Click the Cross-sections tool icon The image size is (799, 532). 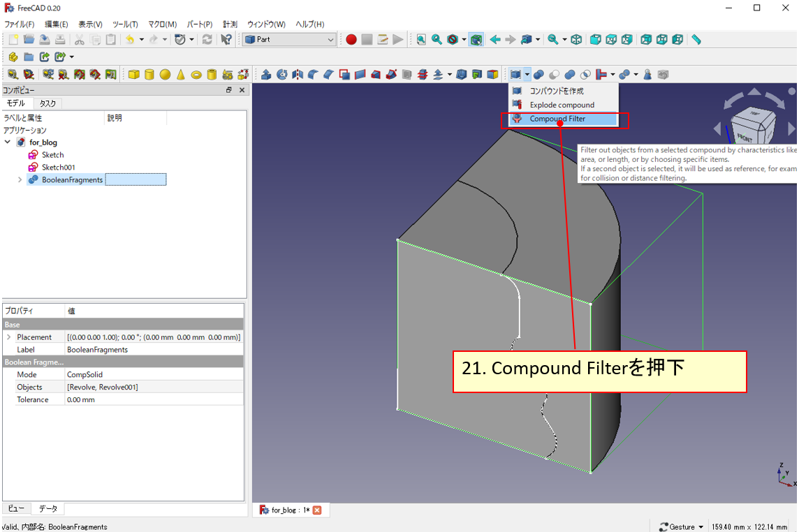pos(423,75)
